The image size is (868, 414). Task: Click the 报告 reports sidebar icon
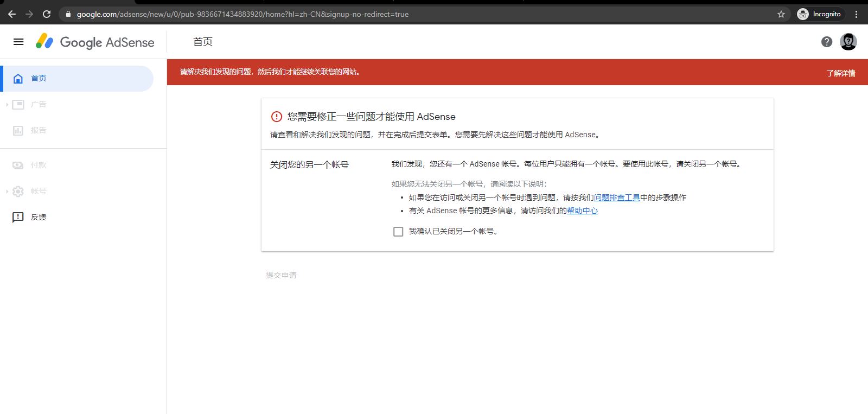18,131
